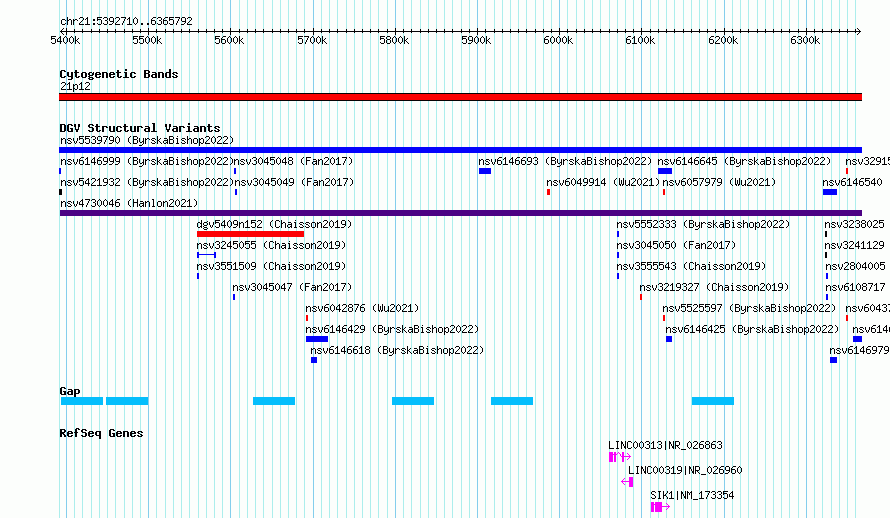The image size is (890, 518).
Task: Click the nsv6146540 blue variant block
Action: click(830, 192)
